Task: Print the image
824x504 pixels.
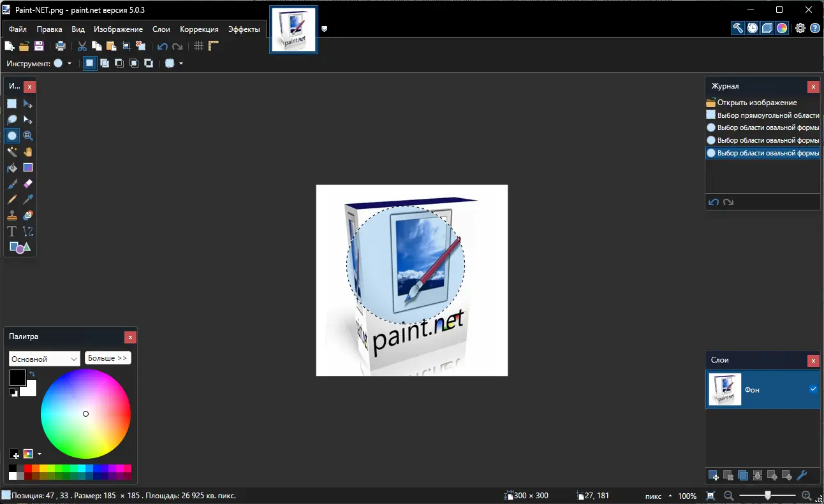Action: click(61, 46)
